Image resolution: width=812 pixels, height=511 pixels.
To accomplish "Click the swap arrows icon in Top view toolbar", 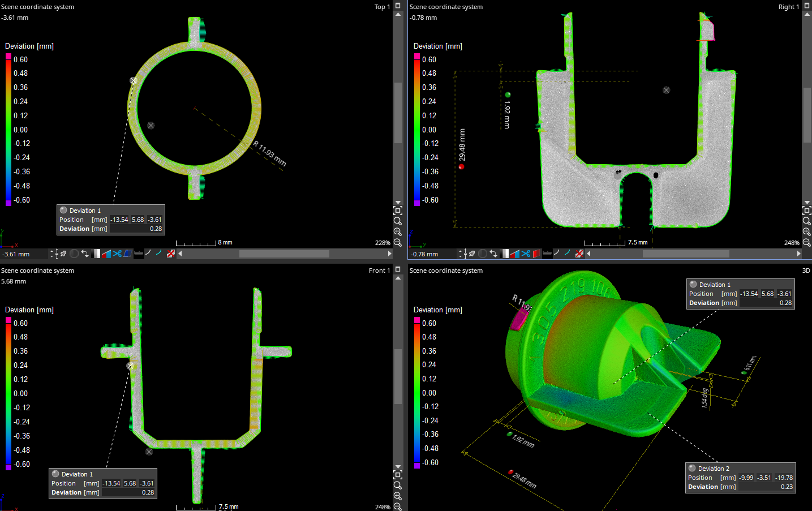I will [x=85, y=254].
